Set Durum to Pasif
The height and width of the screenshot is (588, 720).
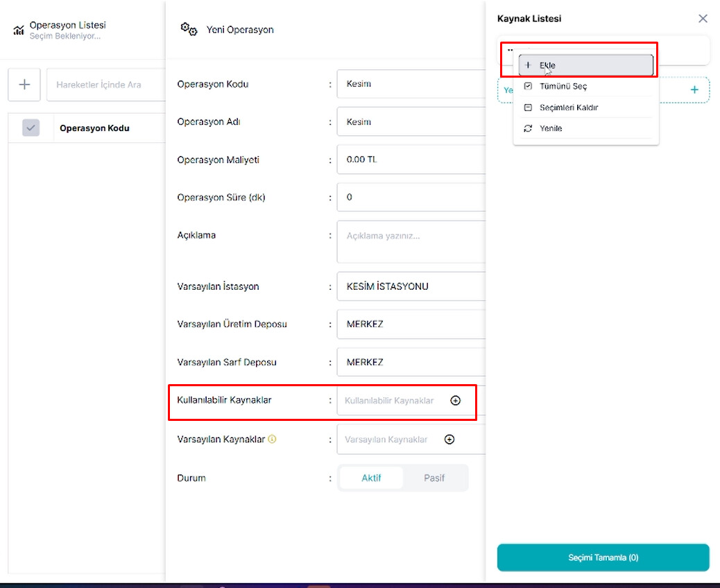pyautogui.click(x=434, y=478)
